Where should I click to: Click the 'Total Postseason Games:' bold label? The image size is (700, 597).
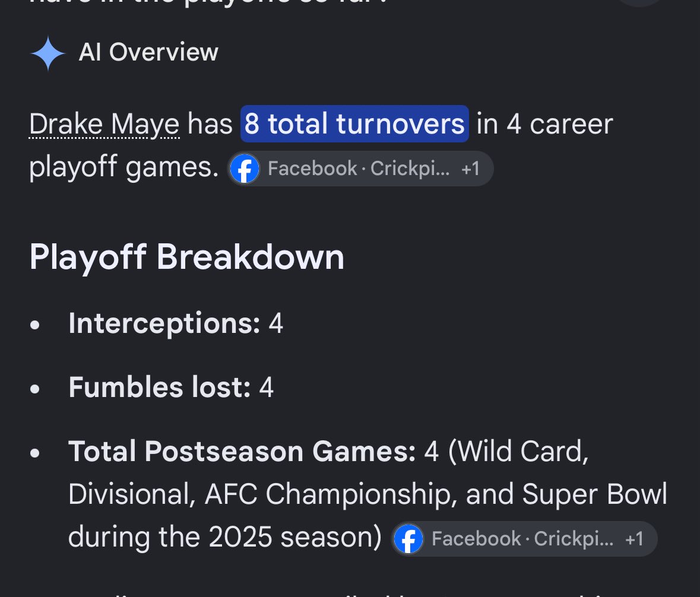pyautogui.click(x=242, y=451)
